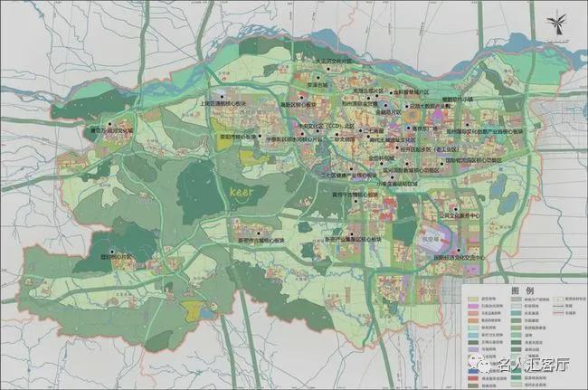Click the "图例" legend title
The height and width of the screenshot is (390, 588).
(522, 290)
